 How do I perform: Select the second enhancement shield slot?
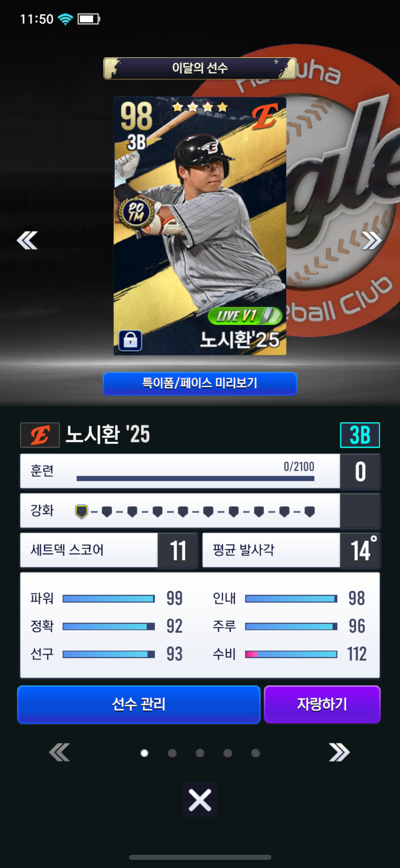pos(107,511)
